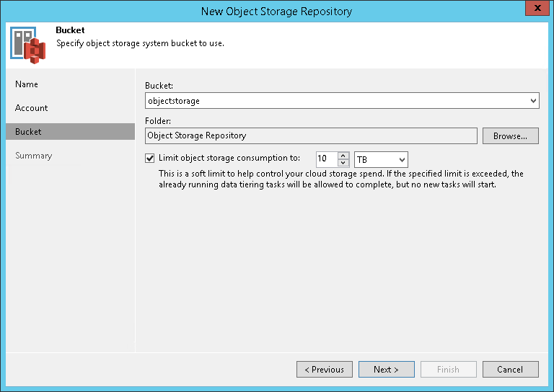Click the Folder text field
Viewport: 554px width, 392px height.
[310, 135]
